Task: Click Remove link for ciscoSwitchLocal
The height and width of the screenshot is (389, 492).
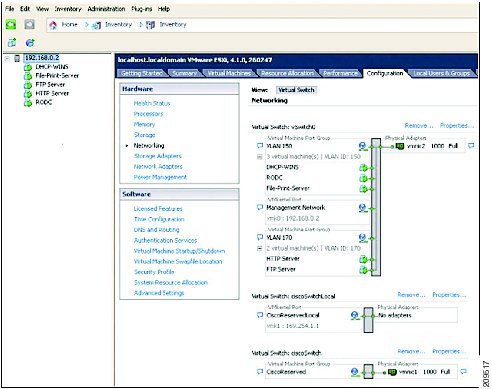Action: [x=411, y=295]
